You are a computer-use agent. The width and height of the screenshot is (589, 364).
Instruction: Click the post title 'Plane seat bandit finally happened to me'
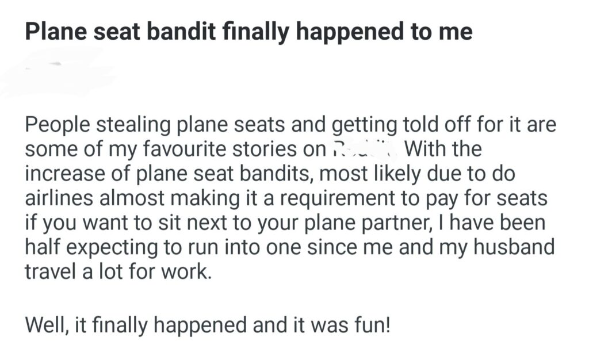pyautogui.click(x=248, y=32)
